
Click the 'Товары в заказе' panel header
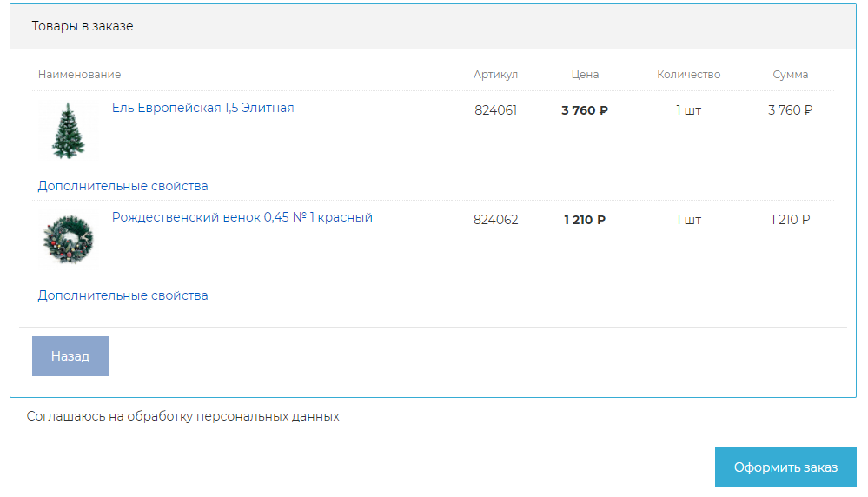pos(83,26)
